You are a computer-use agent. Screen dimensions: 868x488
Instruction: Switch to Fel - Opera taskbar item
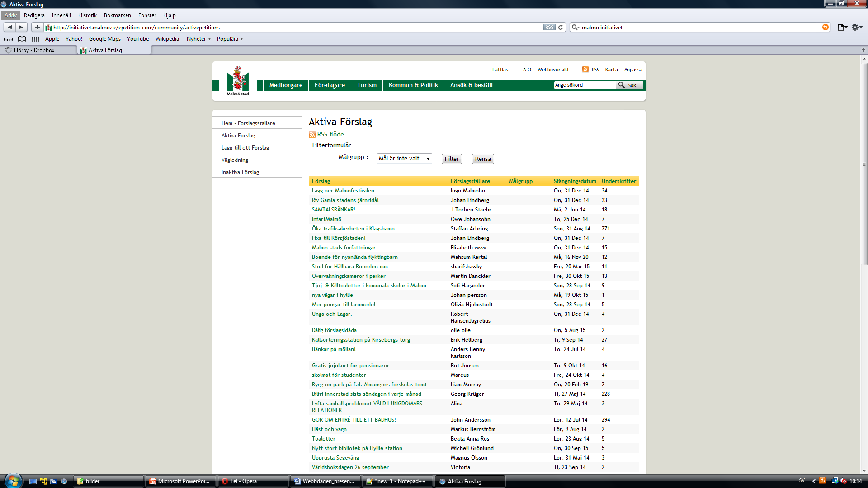pyautogui.click(x=253, y=481)
